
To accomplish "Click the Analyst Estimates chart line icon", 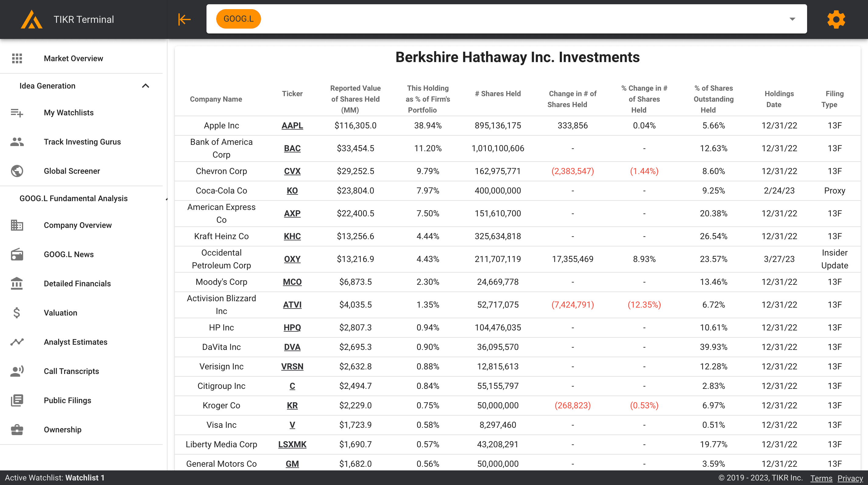I will pyautogui.click(x=17, y=342).
